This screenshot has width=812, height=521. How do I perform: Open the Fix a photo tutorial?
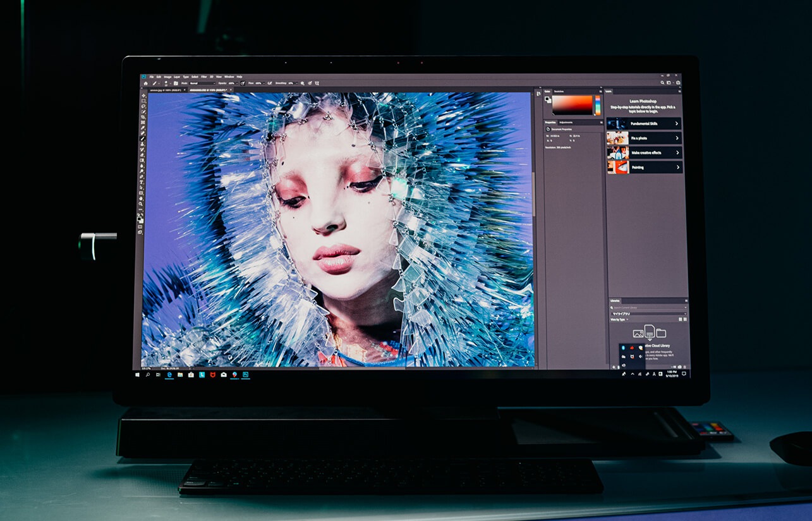coord(644,138)
